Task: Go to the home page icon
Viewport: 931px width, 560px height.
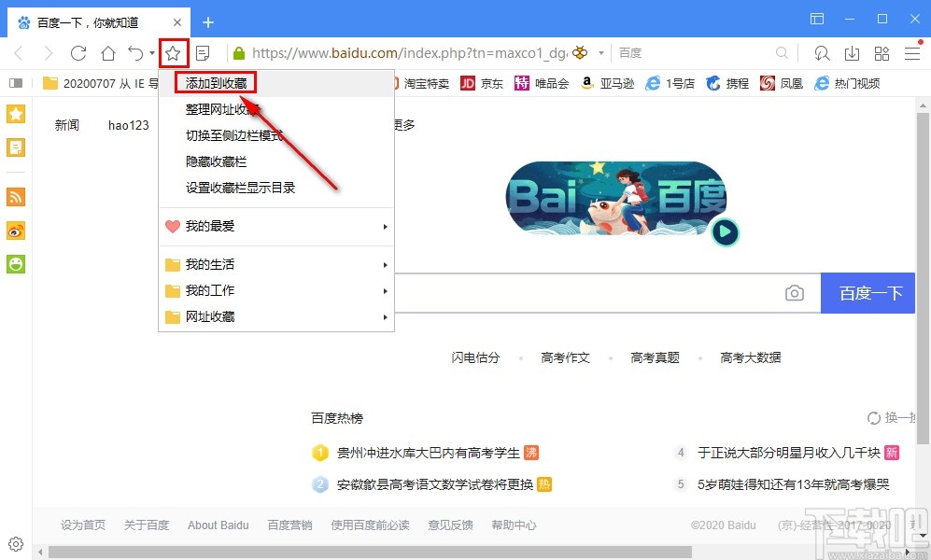Action: [x=108, y=53]
